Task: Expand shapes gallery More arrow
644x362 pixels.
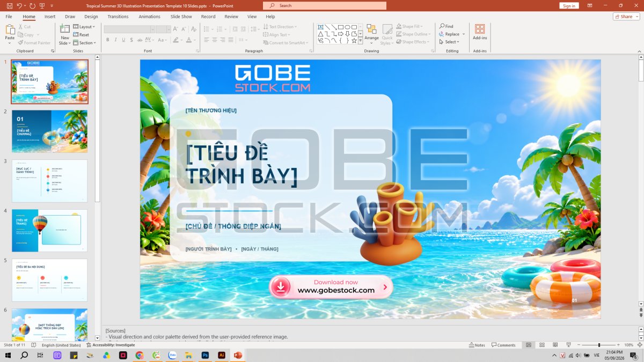Action: click(361, 41)
